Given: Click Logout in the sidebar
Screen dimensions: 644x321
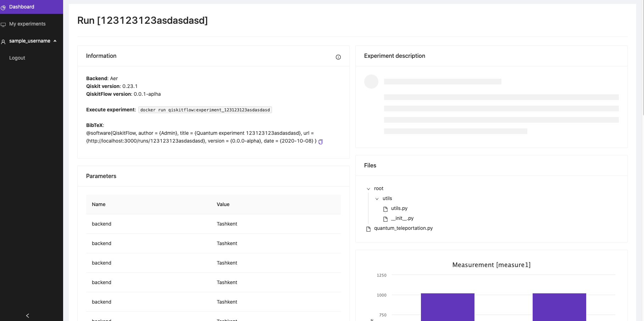Looking at the screenshot, I should [17, 58].
